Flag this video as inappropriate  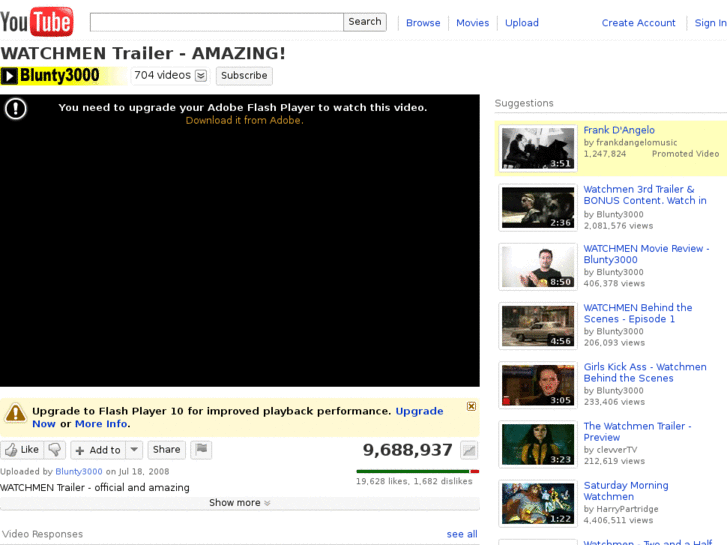[201, 449]
